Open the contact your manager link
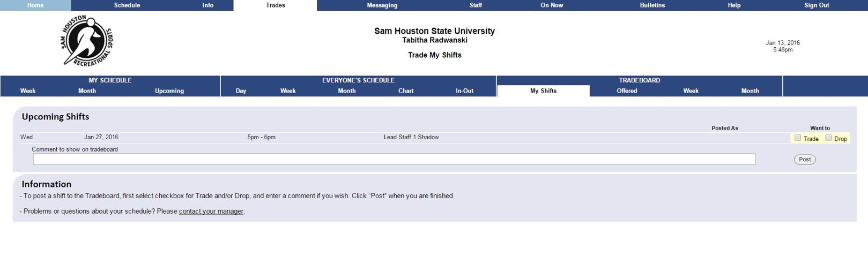The height and width of the screenshot is (257, 868). click(x=211, y=211)
